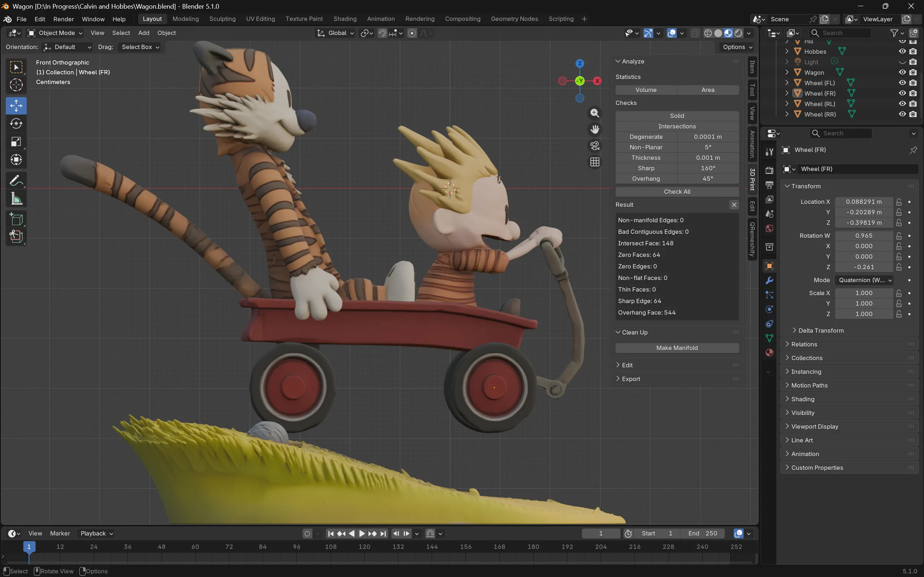This screenshot has width=924, height=577.
Task: Click the Overhang 45° angle field
Action: [x=708, y=179]
